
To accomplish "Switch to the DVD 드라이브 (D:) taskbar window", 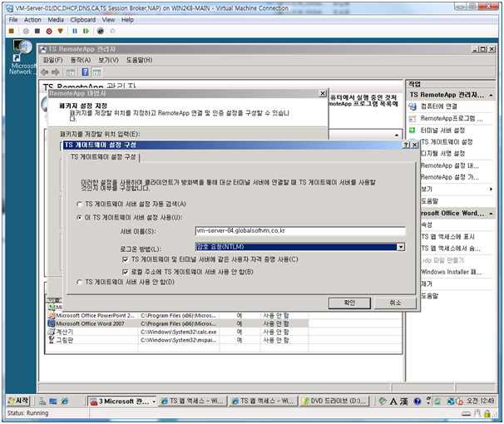I will 334,402.
